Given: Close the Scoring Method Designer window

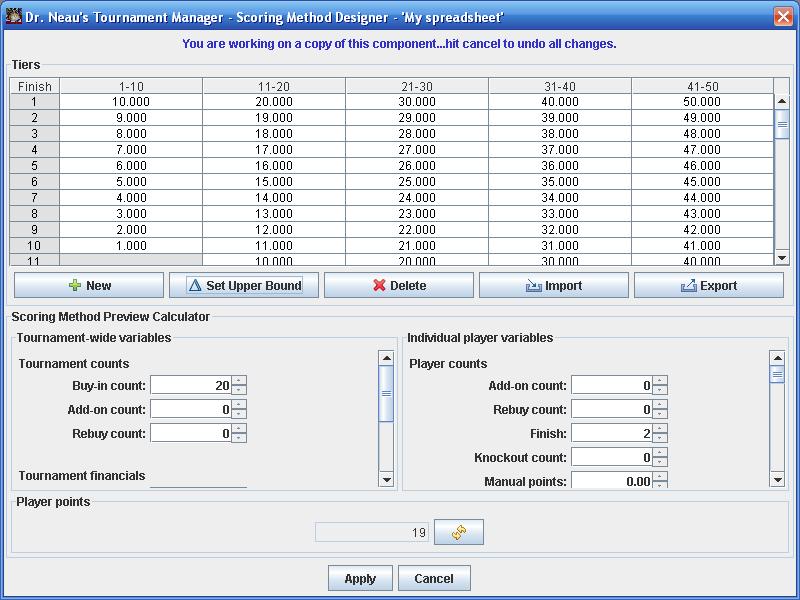Looking at the screenshot, I should tap(783, 16).
